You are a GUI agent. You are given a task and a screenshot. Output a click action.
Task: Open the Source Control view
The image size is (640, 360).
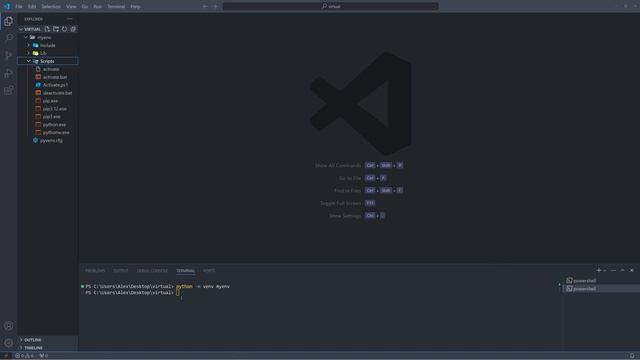tap(9, 56)
